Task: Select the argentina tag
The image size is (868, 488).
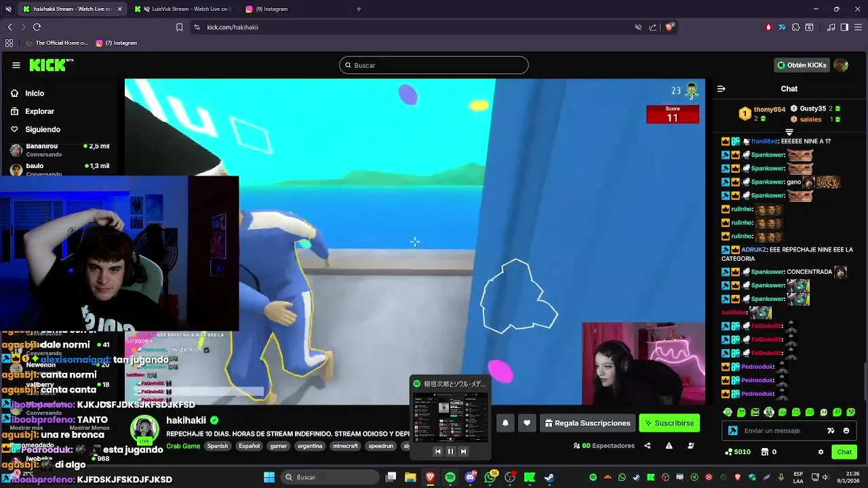Action: coord(310,446)
